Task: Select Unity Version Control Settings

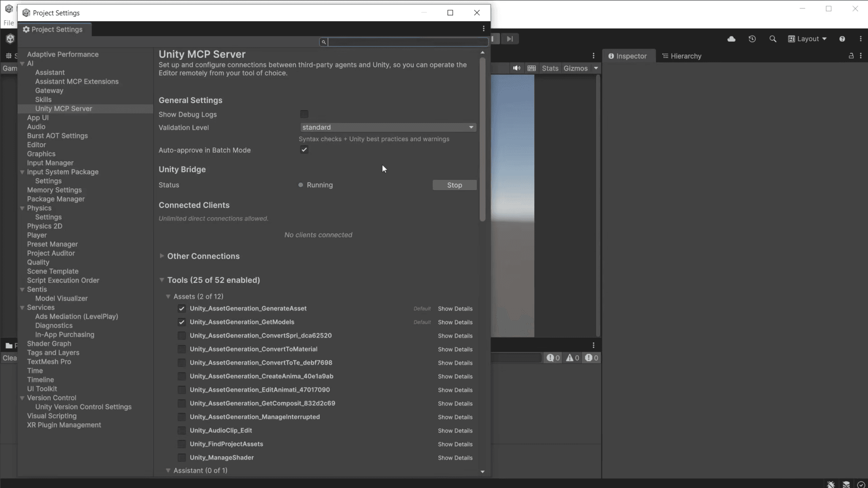Action: coord(83,407)
